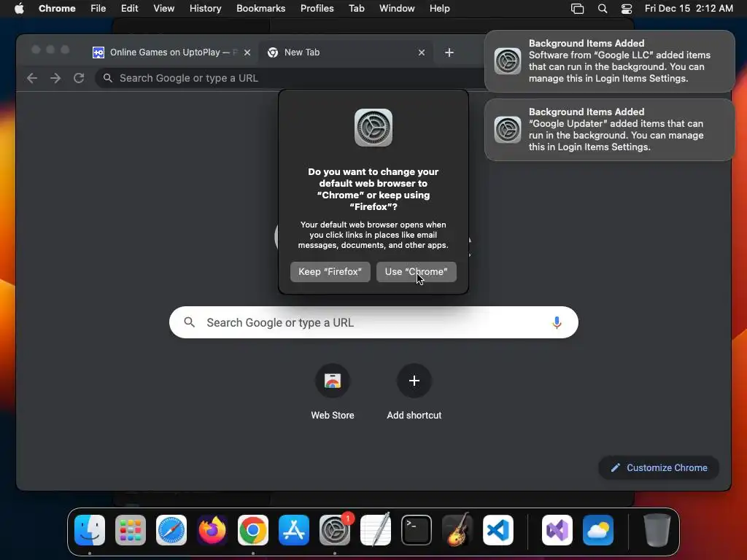Open the Edit menu
The image size is (747, 560).
(x=129, y=9)
